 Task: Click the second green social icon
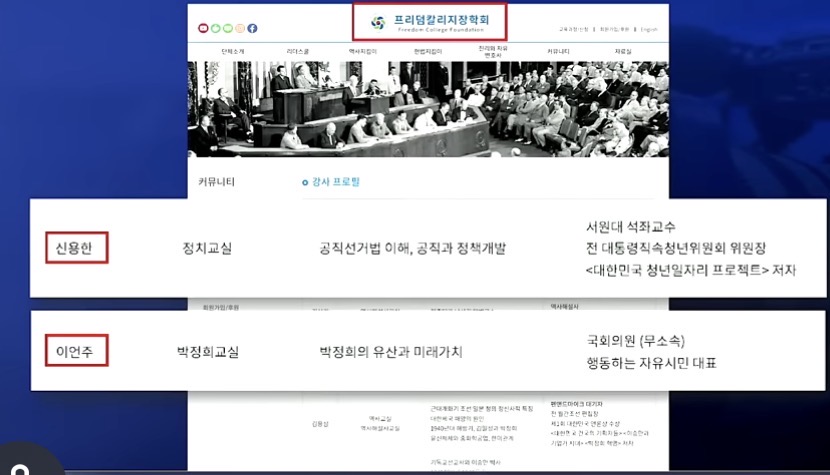(228, 29)
